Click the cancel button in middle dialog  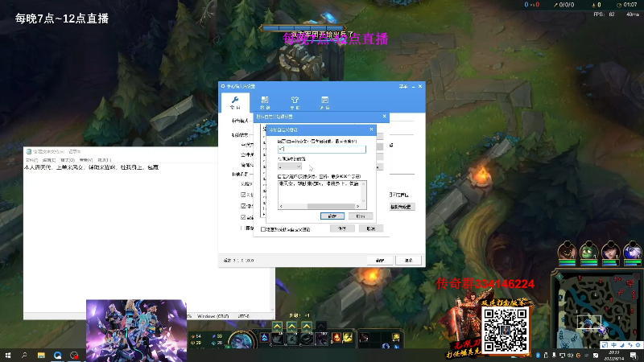pos(370,228)
